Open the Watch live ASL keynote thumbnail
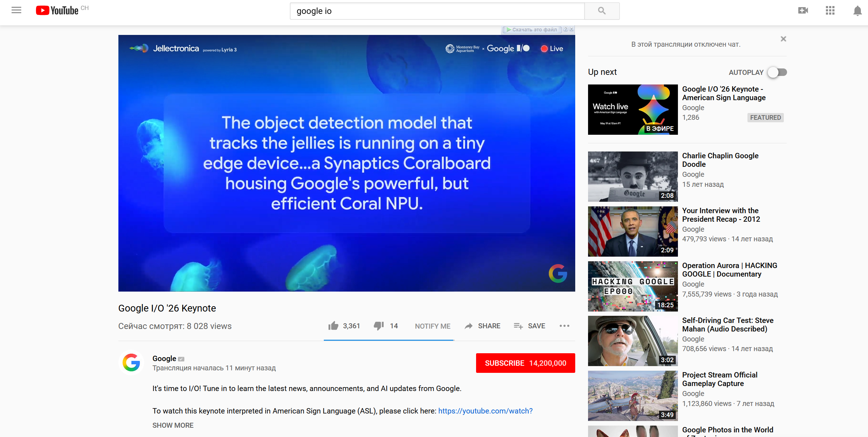 pos(633,109)
